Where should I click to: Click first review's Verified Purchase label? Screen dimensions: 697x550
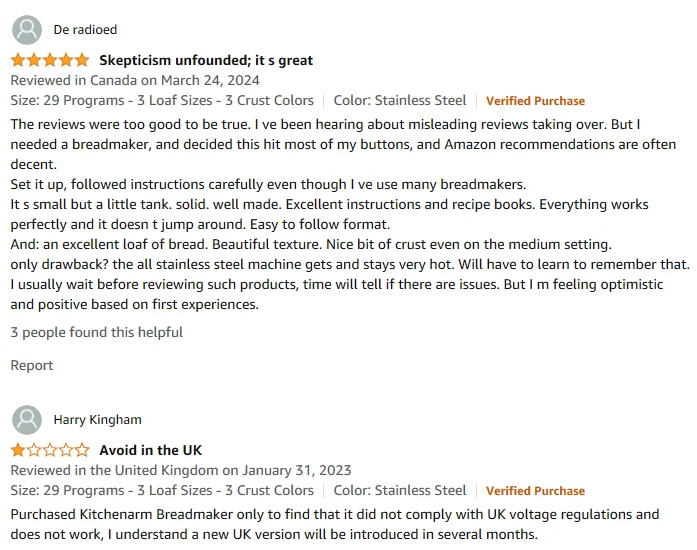535,101
